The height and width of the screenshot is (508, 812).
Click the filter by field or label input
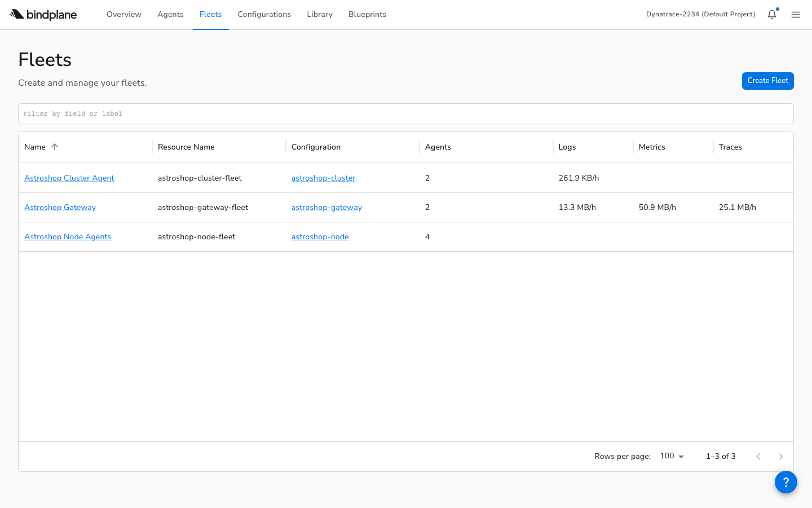405,113
